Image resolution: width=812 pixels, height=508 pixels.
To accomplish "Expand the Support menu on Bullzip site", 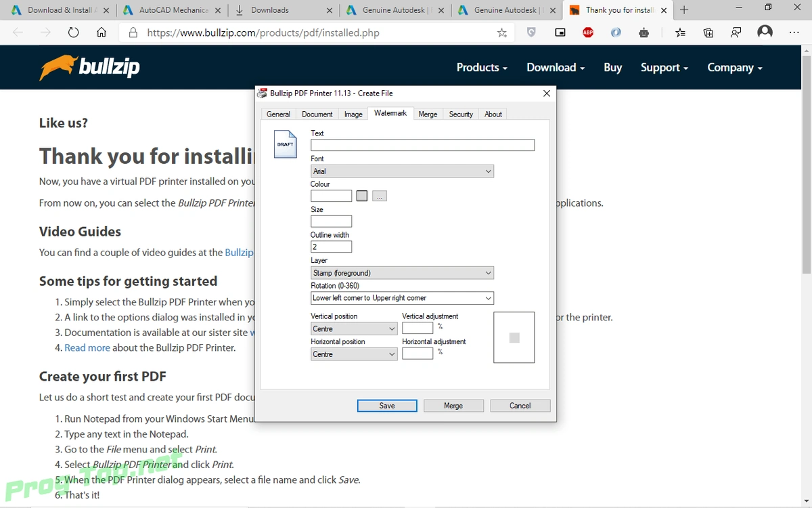I will [664, 67].
